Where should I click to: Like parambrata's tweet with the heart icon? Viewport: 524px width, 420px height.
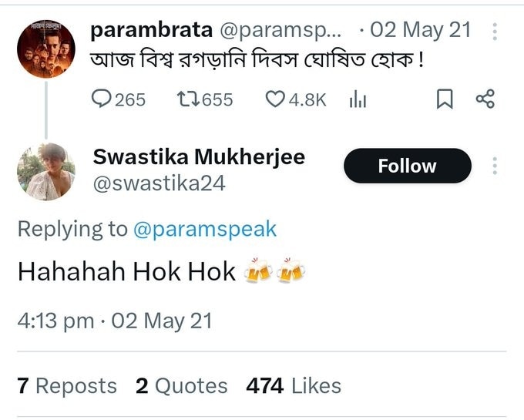[x=275, y=99]
